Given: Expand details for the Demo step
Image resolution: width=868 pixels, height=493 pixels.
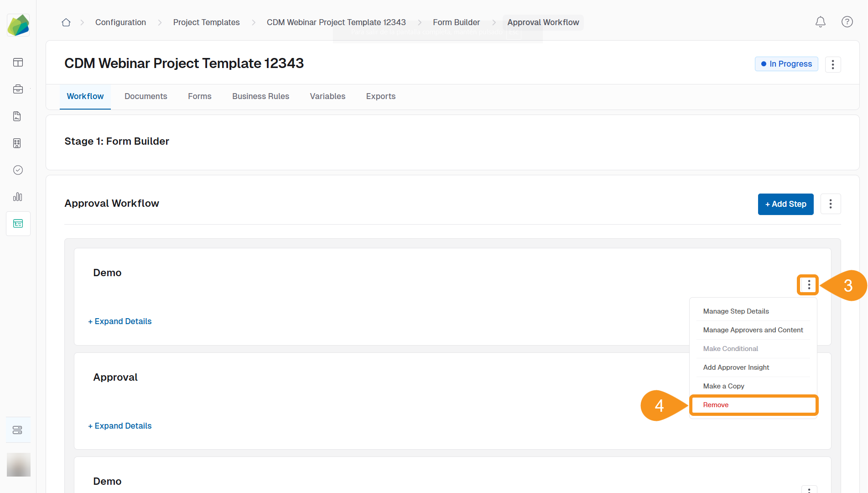Looking at the screenshot, I should pos(120,321).
